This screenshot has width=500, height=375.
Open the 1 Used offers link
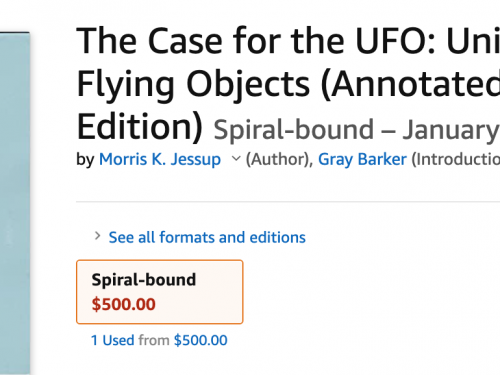coord(113,340)
